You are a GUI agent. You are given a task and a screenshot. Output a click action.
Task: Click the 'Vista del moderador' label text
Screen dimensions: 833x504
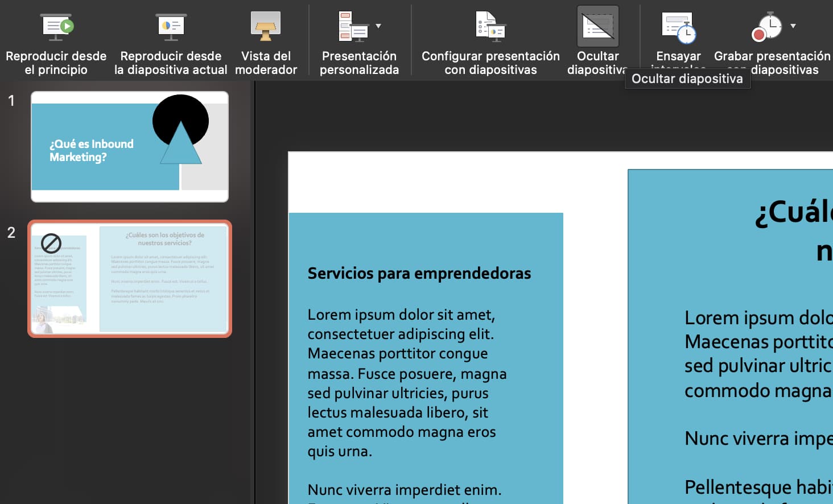tap(265, 63)
